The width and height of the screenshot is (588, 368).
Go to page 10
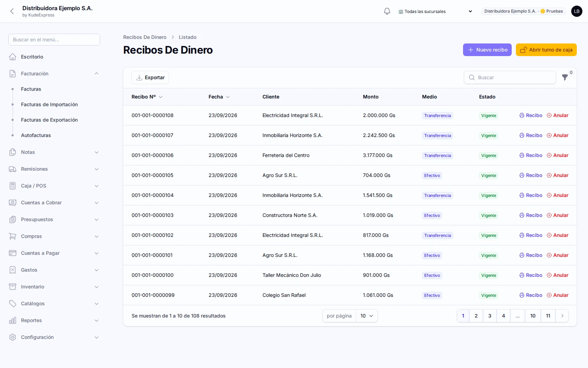pyautogui.click(x=533, y=316)
